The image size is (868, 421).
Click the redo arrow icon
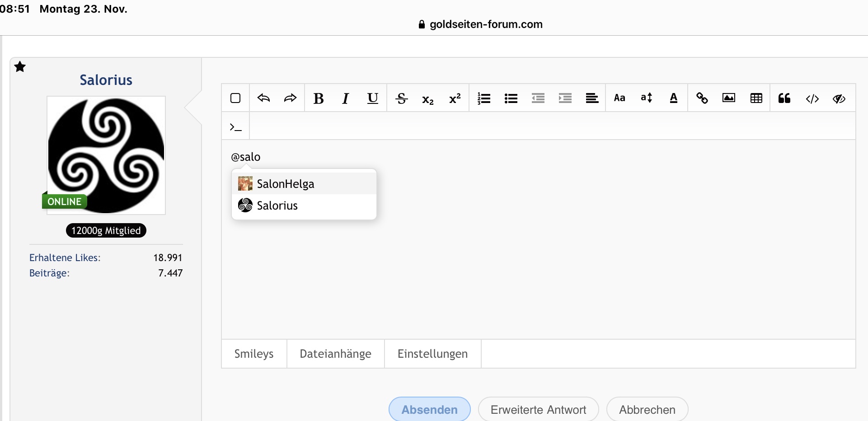(x=290, y=98)
